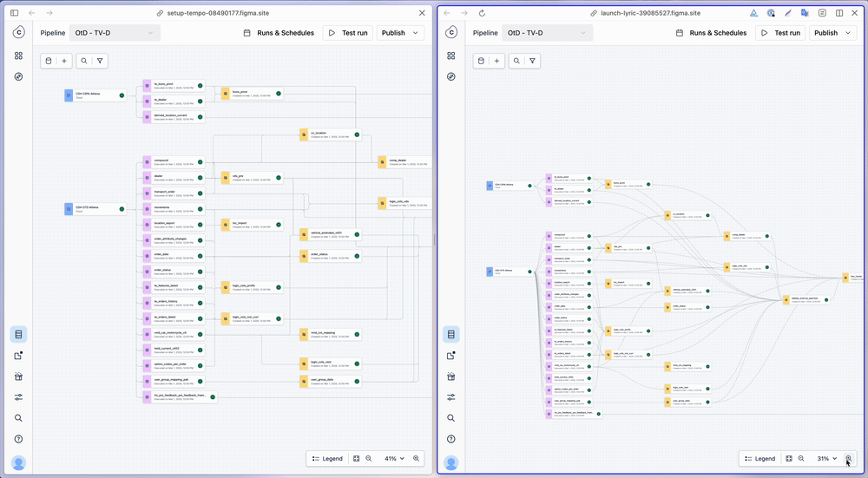Viewport: 868px width, 478px height.
Task: Click the Test run button in the left window
Action: [x=347, y=33]
